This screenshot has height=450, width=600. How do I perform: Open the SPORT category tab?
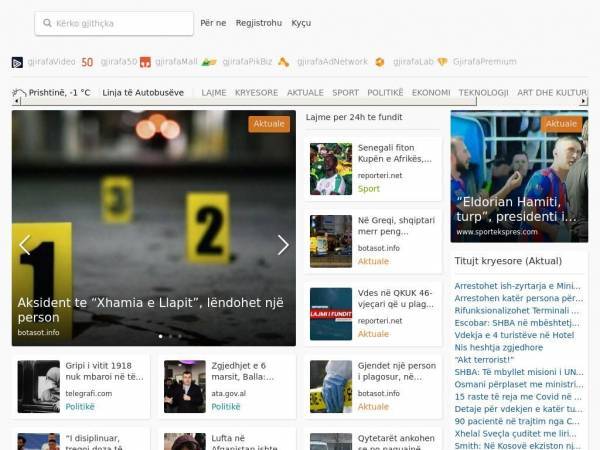[x=346, y=93]
